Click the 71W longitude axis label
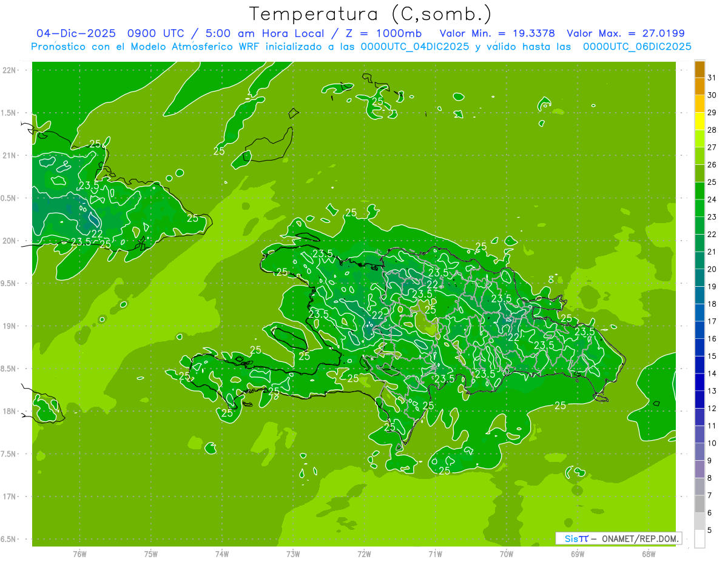The height and width of the screenshot is (562, 728). click(x=435, y=554)
